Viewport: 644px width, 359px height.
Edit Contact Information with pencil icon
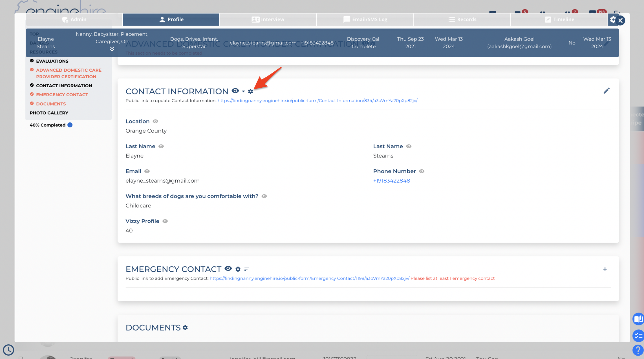[606, 90]
